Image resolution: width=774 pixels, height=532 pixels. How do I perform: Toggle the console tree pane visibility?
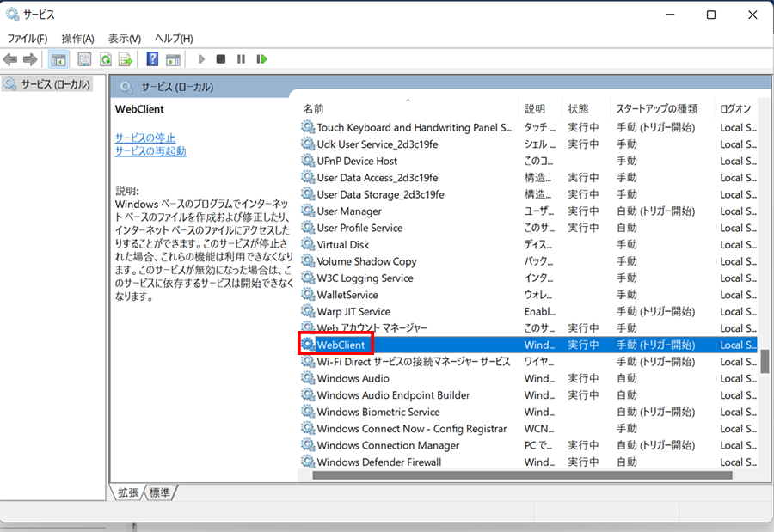pos(58,58)
